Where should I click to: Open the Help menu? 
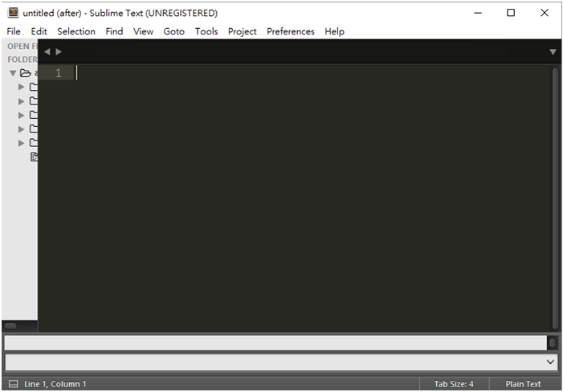(x=334, y=31)
